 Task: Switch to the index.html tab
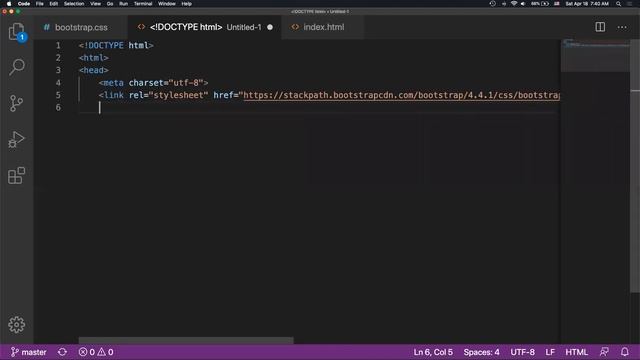pyautogui.click(x=323, y=27)
